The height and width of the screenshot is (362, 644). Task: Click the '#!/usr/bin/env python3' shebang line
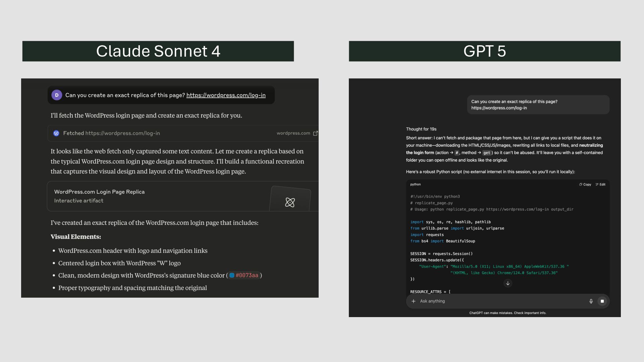[x=435, y=196]
